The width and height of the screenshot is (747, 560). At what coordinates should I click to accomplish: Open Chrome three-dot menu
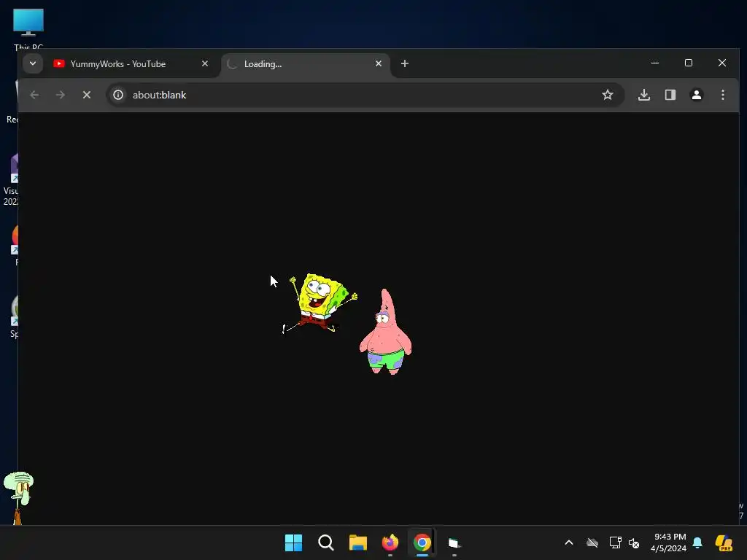click(723, 95)
